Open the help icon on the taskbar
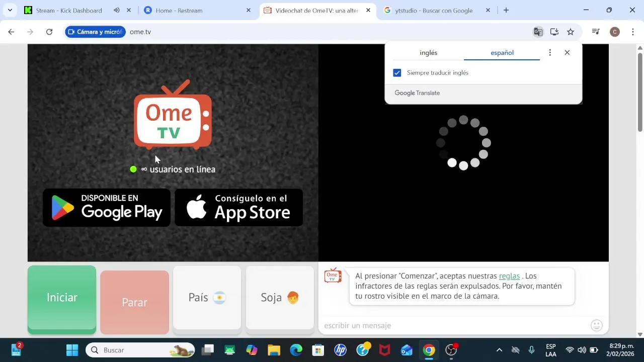This screenshot has width=644, height=362. click(x=363, y=349)
